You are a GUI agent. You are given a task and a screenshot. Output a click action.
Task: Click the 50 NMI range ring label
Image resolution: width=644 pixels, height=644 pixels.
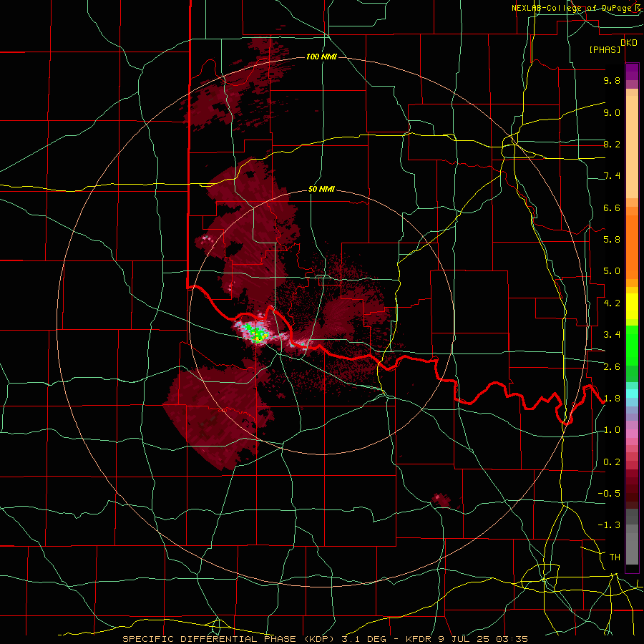(321, 190)
